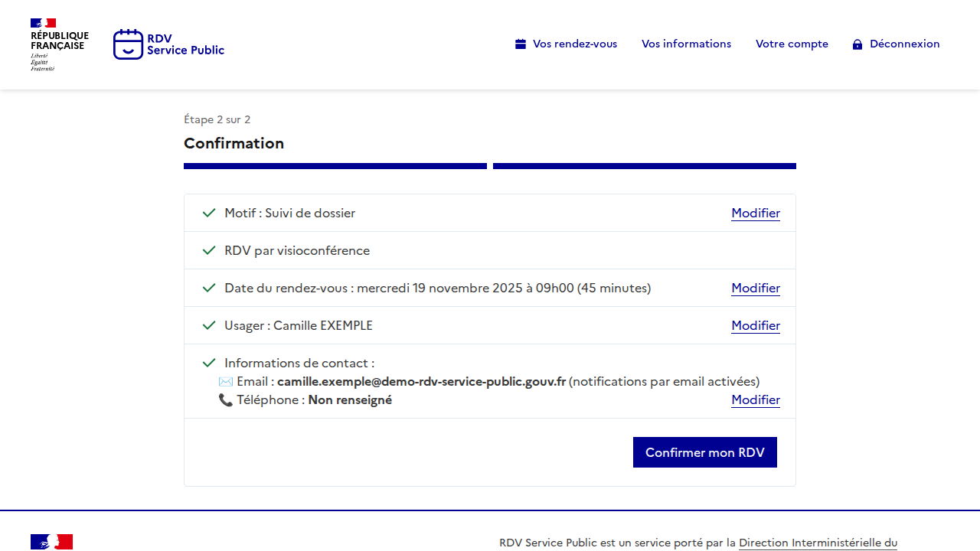This screenshot has height=551, width=980.
Task: Click the République Française header logo
Action: pos(59,44)
